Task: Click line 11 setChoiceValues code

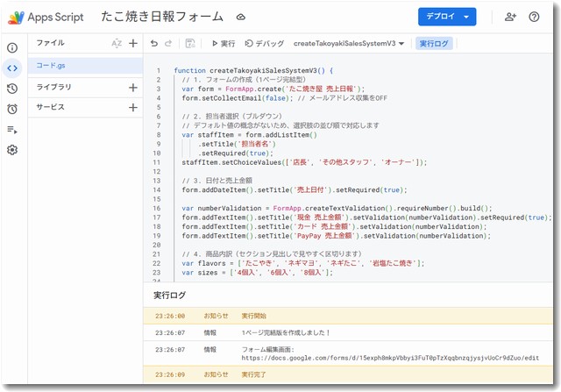Action: coord(304,162)
